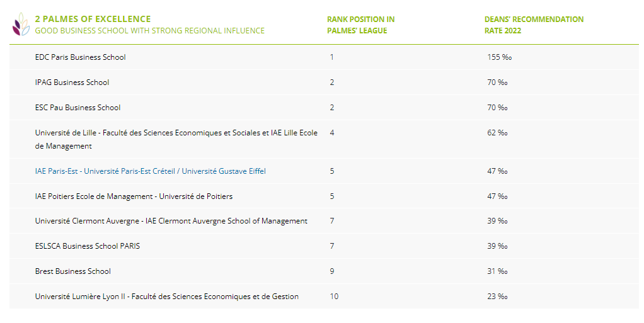
Task: Click Brest Business School name
Action: [72, 271]
